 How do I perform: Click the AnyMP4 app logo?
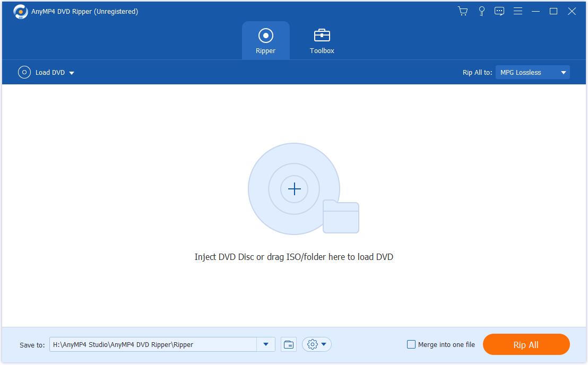click(x=20, y=12)
